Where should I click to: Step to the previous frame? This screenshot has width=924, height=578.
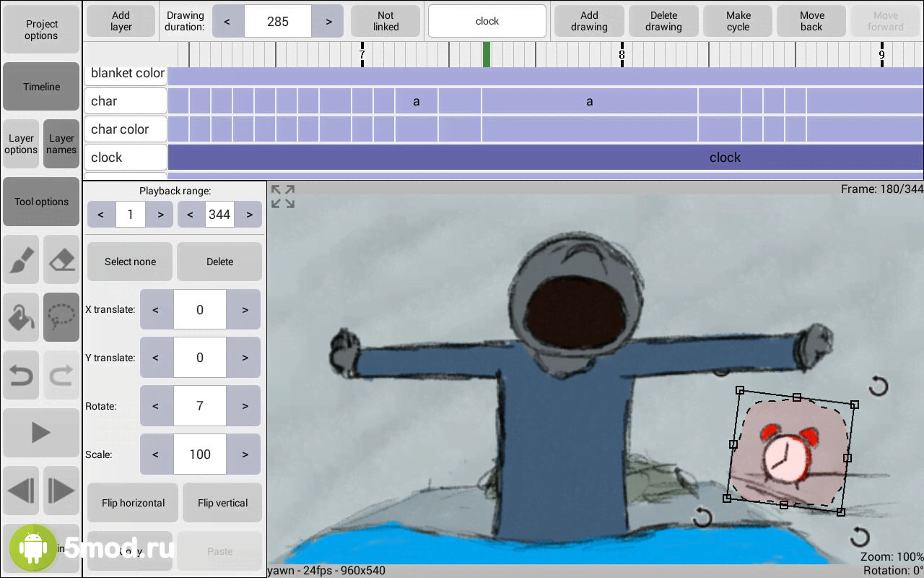pyautogui.click(x=21, y=491)
